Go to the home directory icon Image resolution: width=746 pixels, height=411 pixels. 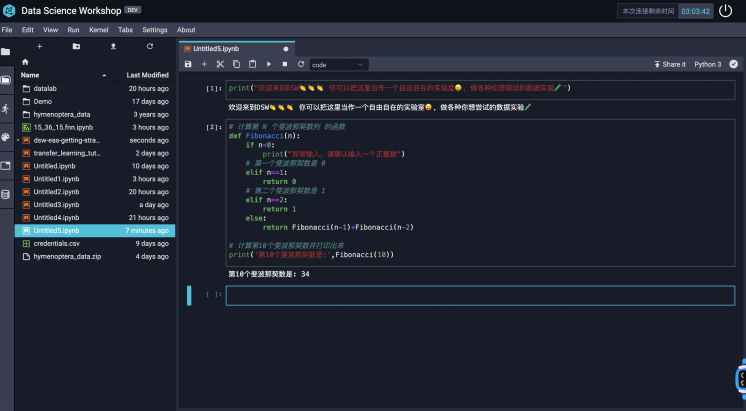[x=25, y=62]
